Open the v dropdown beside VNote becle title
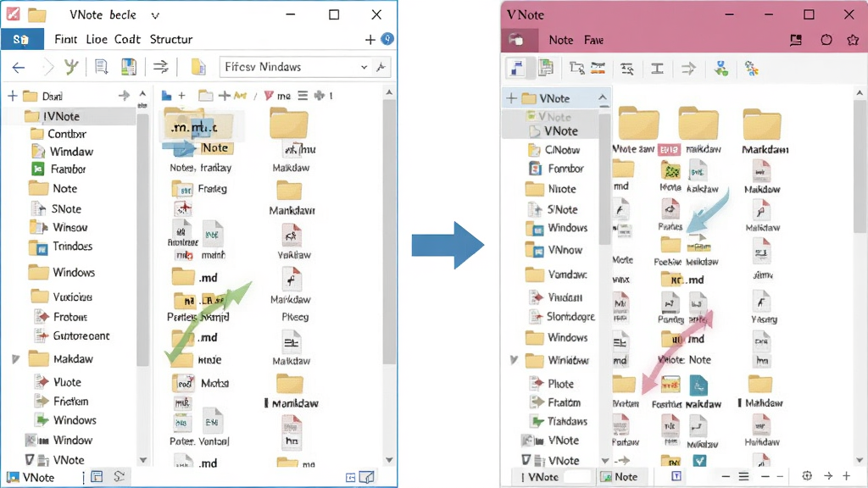Image resolution: width=868 pixels, height=488 pixels. click(156, 15)
